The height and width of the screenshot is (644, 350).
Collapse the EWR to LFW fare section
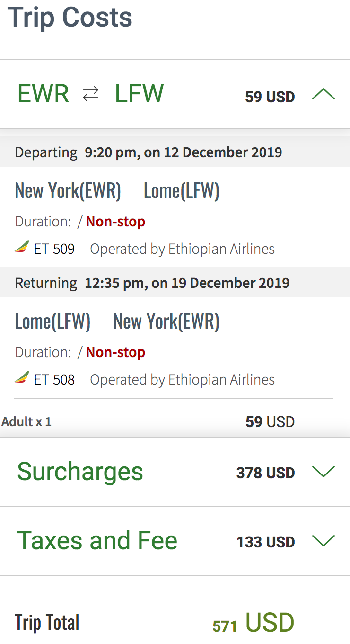324,95
